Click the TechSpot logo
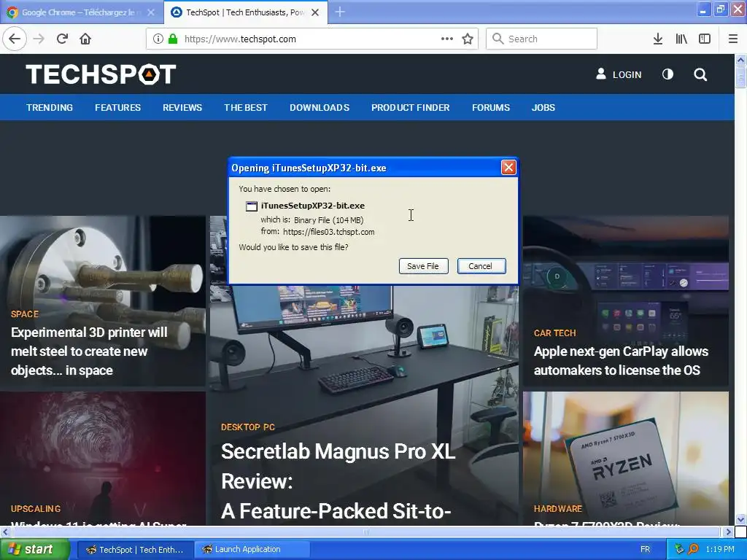 (101, 74)
